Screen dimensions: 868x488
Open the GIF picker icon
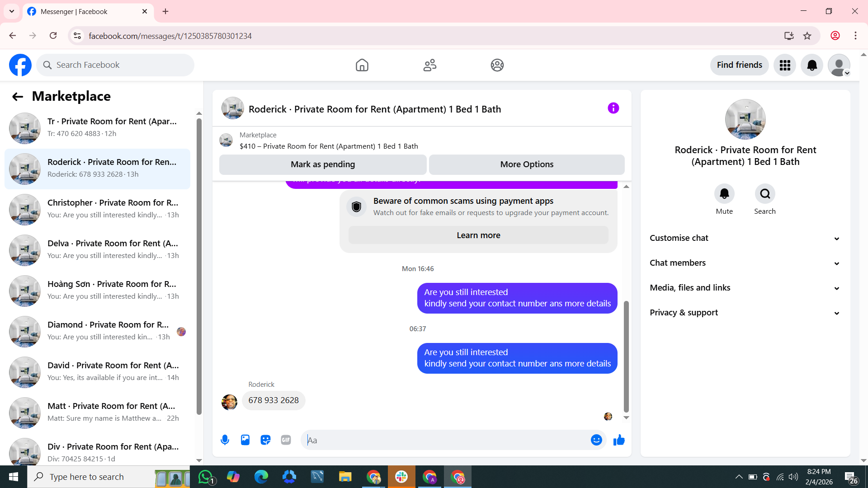(x=286, y=440)
